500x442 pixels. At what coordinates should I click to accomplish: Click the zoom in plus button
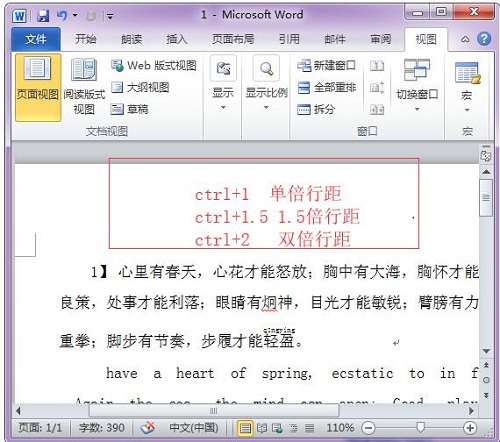470,428
